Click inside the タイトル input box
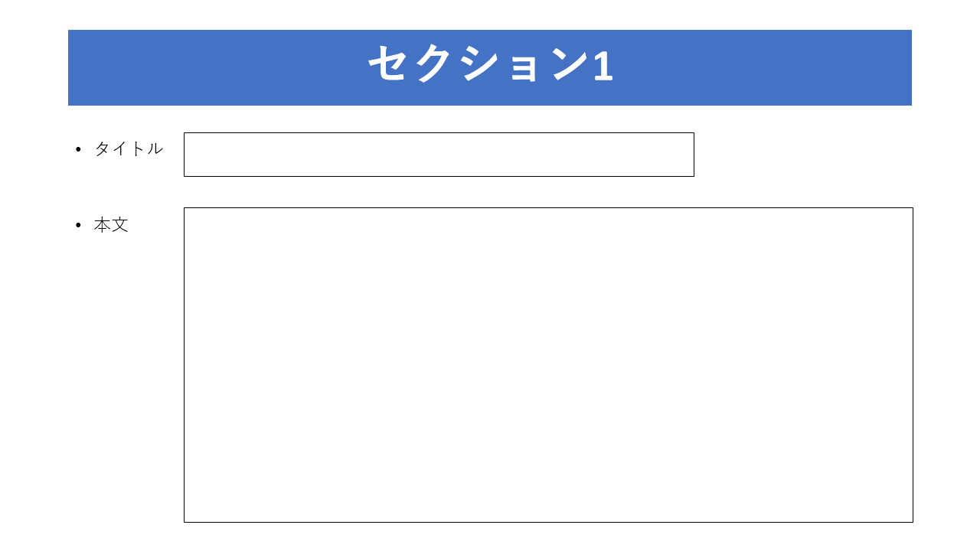 pyautogui.click(x=439, y=155)
